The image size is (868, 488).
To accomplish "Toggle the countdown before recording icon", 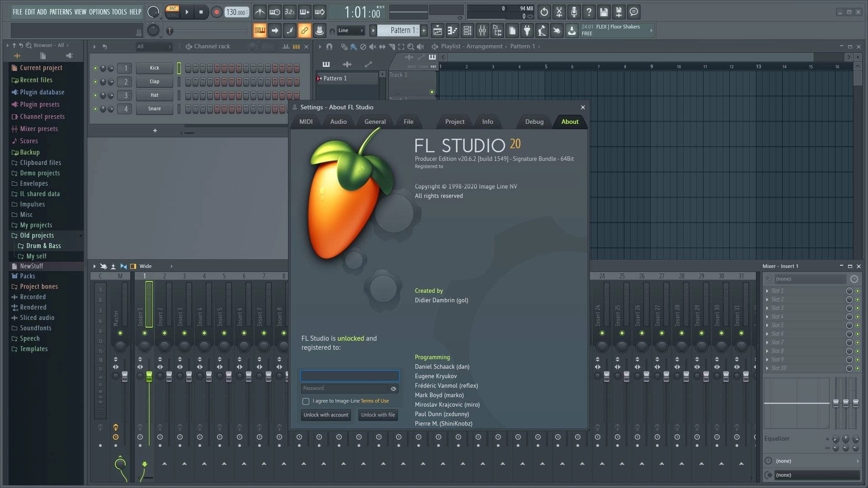I will click(289, 12).
